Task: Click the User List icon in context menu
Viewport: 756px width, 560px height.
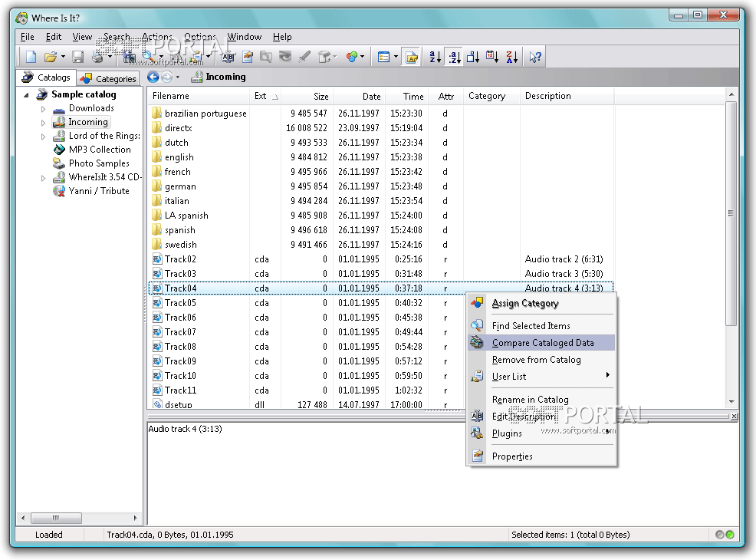Action: click(477, 376)
